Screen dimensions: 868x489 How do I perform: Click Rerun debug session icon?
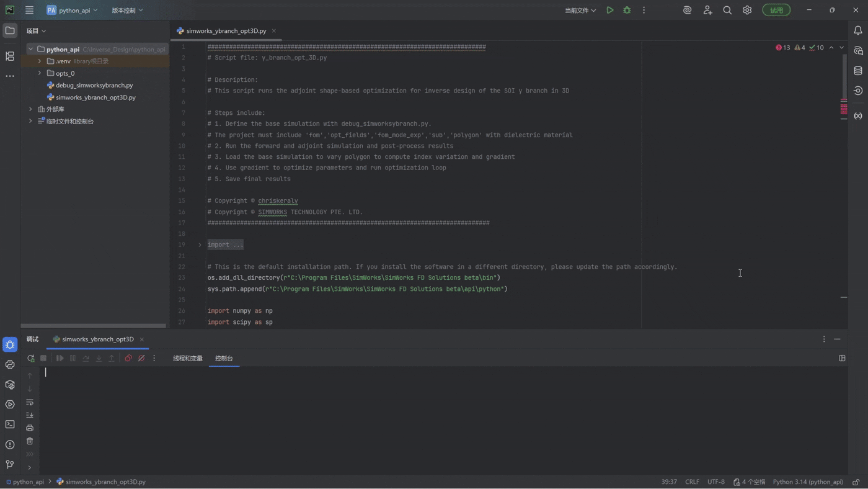pos(30,358)
